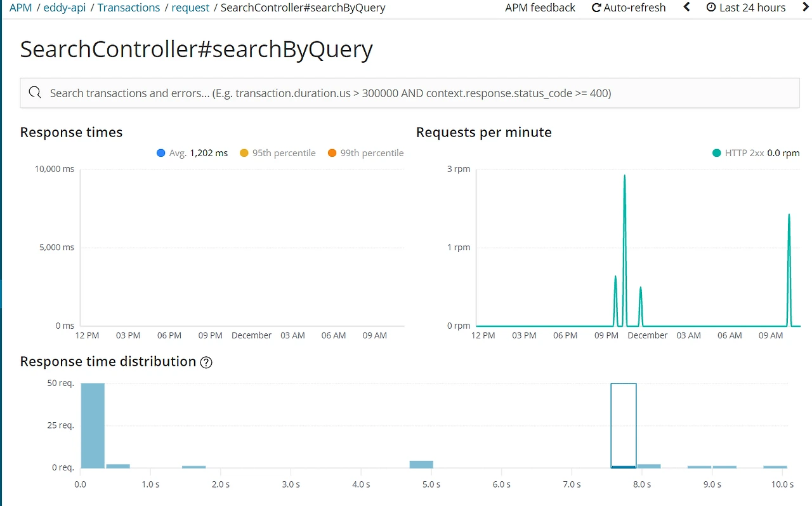This screenshot has width=812, height=506.
Task: Click the 0.0 rpm legend value
Action: tap(783, 153)
